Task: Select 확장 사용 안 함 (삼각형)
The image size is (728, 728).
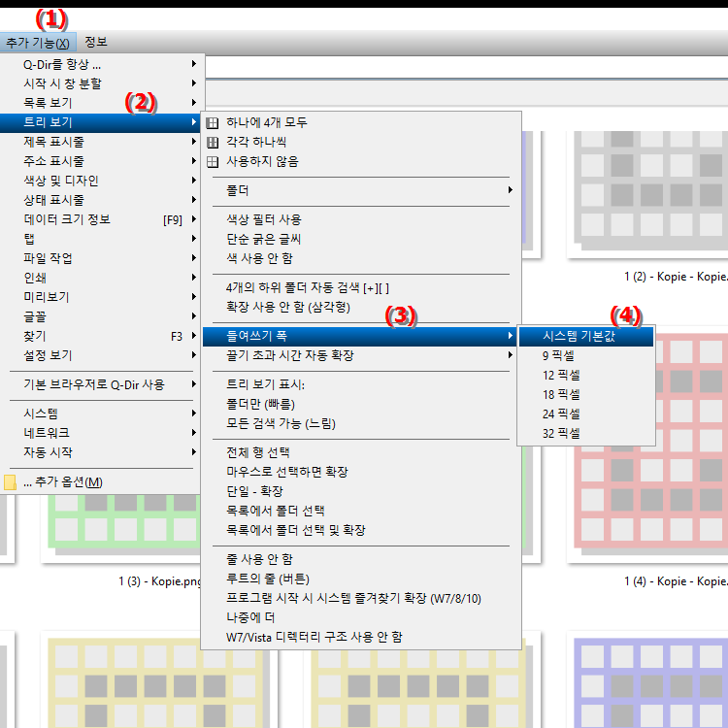Action: tap(361, 308)
